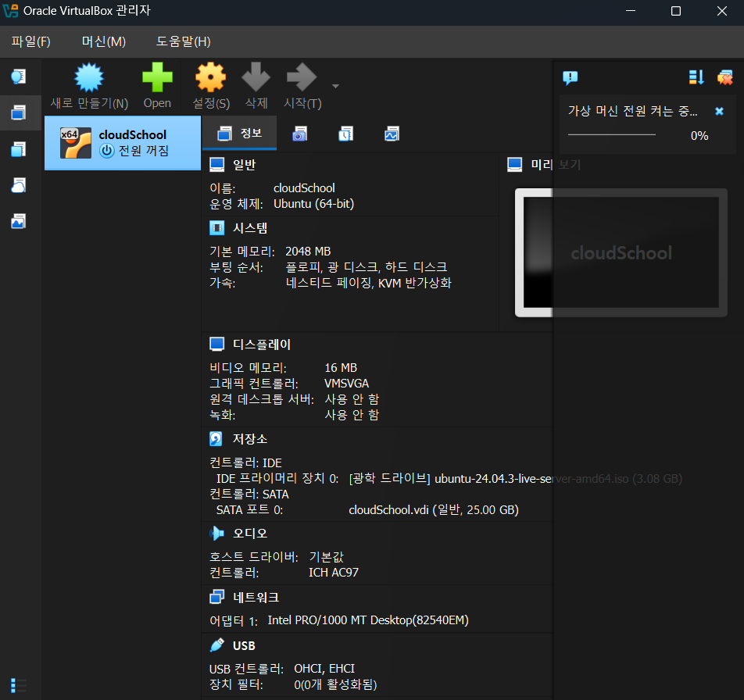The width and height of the screenshot is (744, 700).
Task: Click the remote desktop server 사용 안 함 value
Action: pyautogui.click(x=352, y=399)
